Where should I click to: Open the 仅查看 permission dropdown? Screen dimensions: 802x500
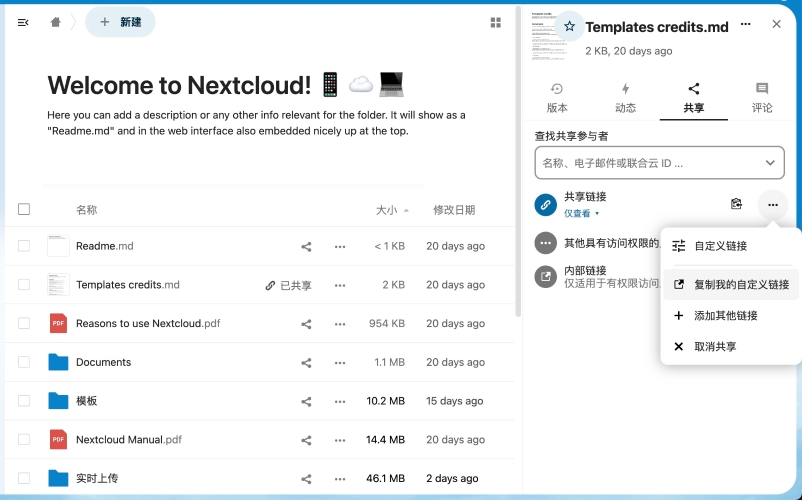[582, 213]
